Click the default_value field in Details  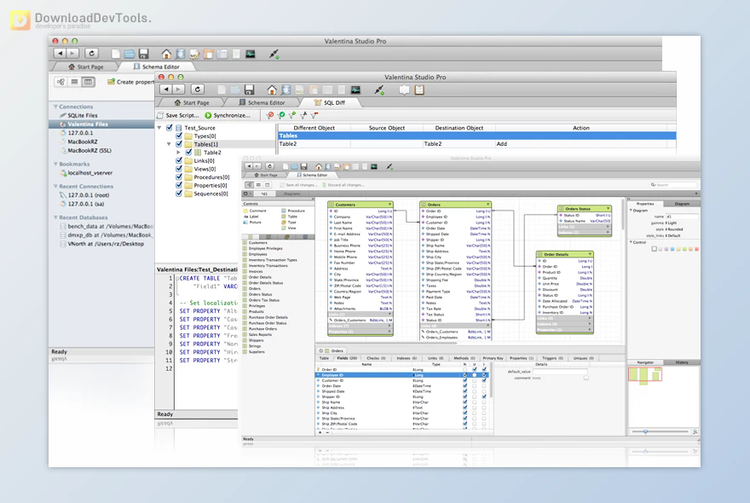(x=560, y=372)
